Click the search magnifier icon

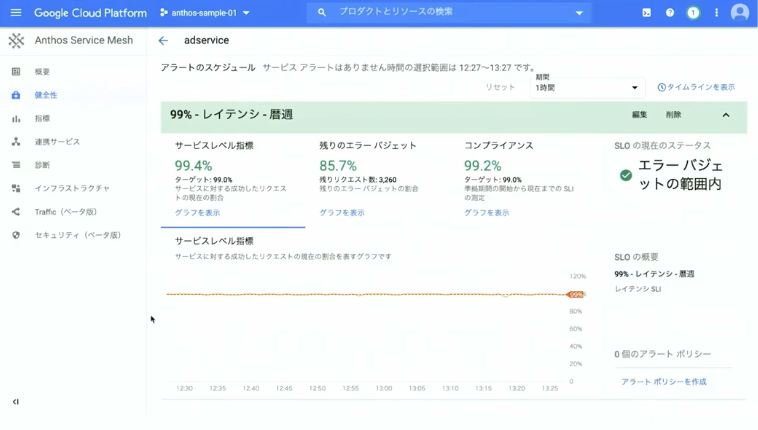point(321,13)
